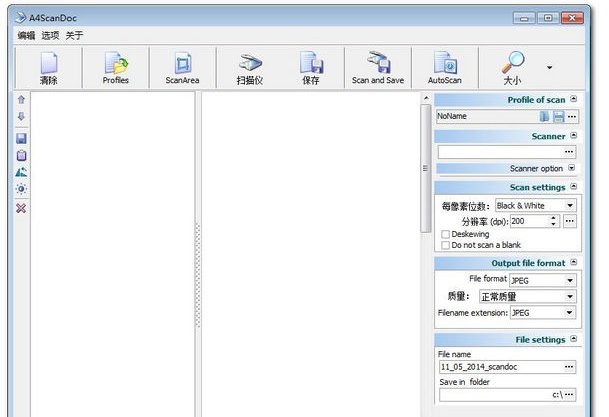Image resolution: width=609 pixels, height=417 pixels.
Task: Open the File format JPEG dropdown
Action: point(570,280)
